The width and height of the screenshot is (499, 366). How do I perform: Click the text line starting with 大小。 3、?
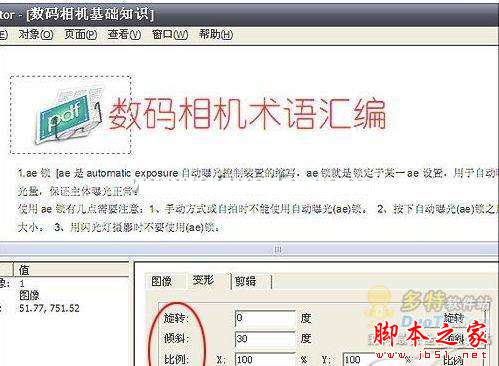point(119,227)
